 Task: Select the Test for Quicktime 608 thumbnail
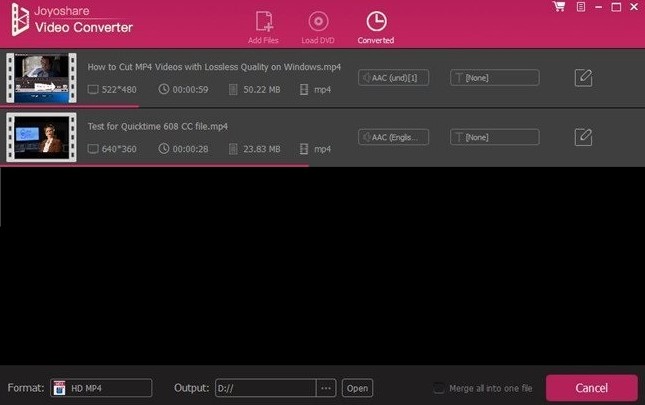[42, 137]
